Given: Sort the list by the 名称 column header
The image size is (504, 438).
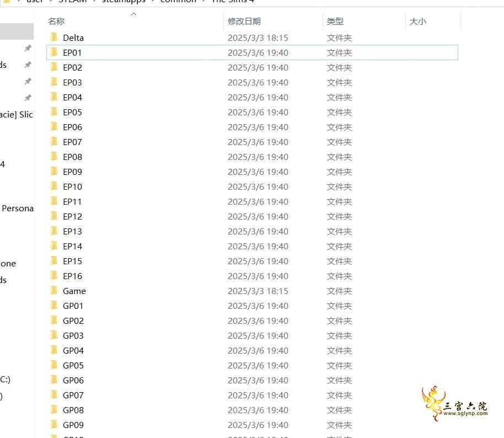Looking at the screenshot, I should tap(56, 21).
